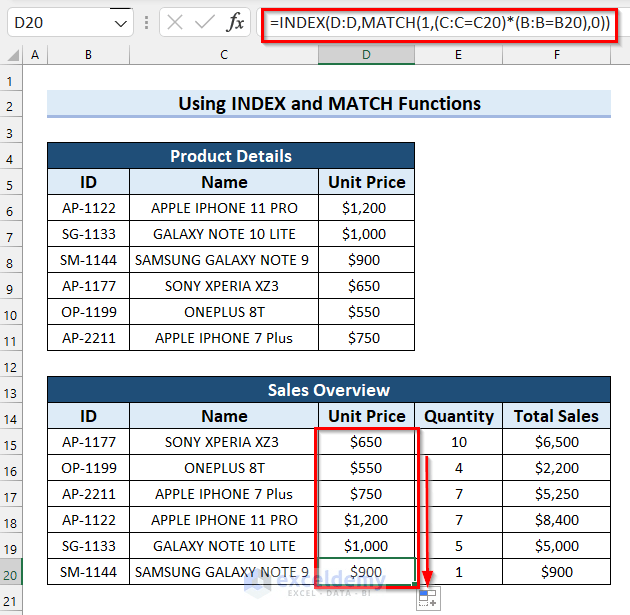This screenshot has height=615, width=630.
Task: Click into the formula bar text
Action: pos(440,22)
